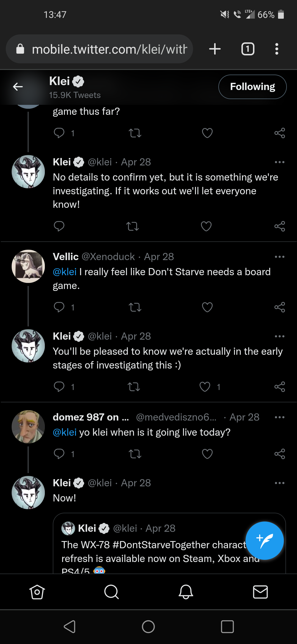Open the @Xenoduck profile handle
Image resolution: width=297 pixels, height=644 pixels.
pos(108,257)
